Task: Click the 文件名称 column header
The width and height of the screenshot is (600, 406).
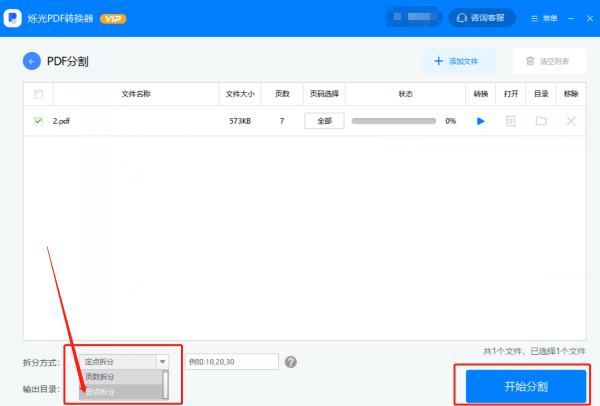Action: pyautogui.click(x=136, y=94)
